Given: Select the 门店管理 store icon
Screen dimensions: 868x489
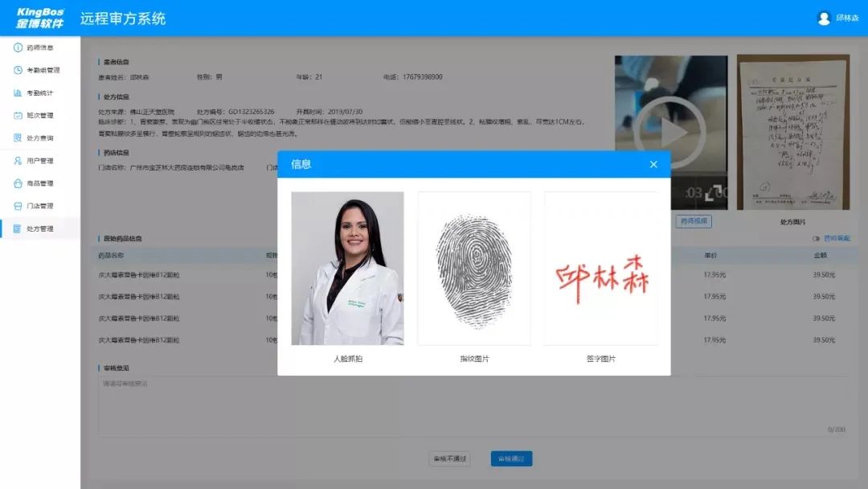Looking at the screenshot, I should click(18, 206).
